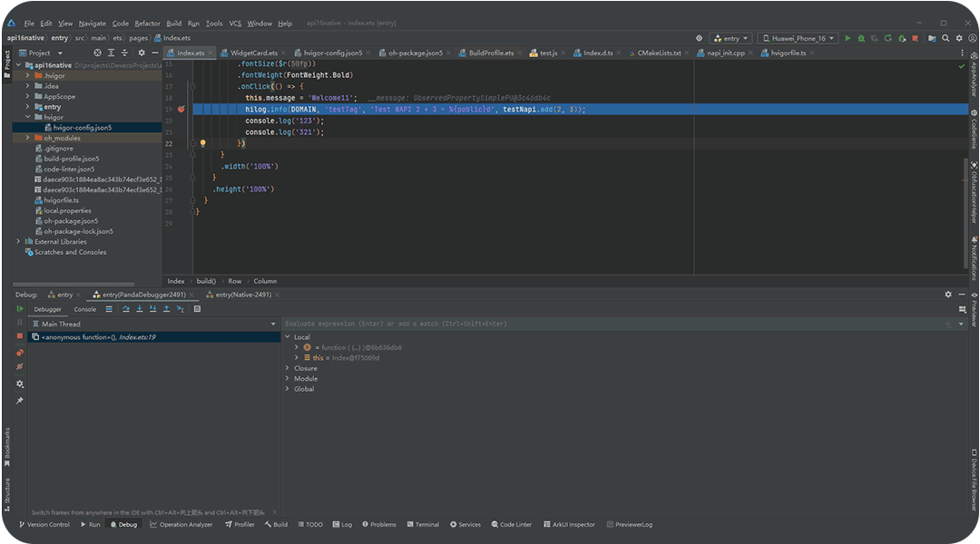The image size is (980, 544).
Task: Click Resume Program in debug sidebar
Action: 20,309
